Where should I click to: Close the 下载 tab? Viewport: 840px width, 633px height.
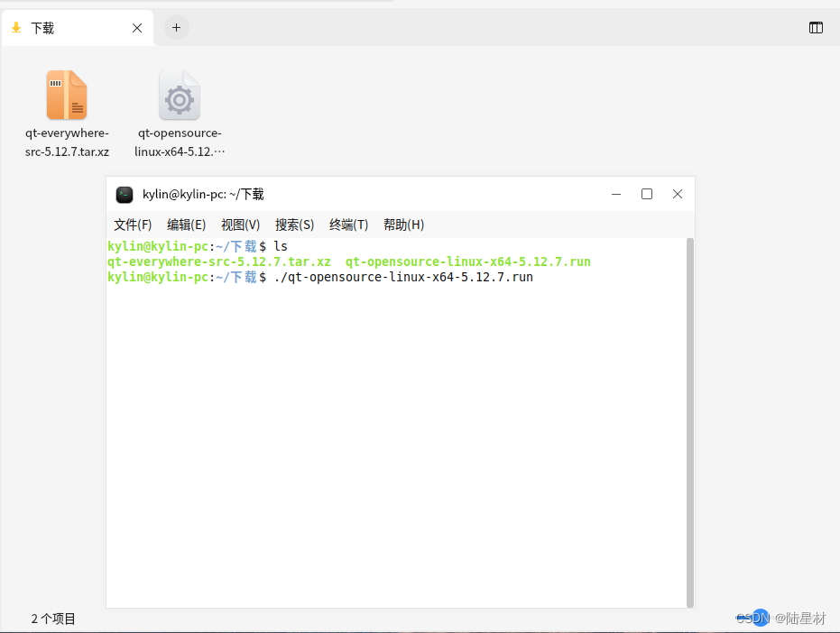coord(137,28)
